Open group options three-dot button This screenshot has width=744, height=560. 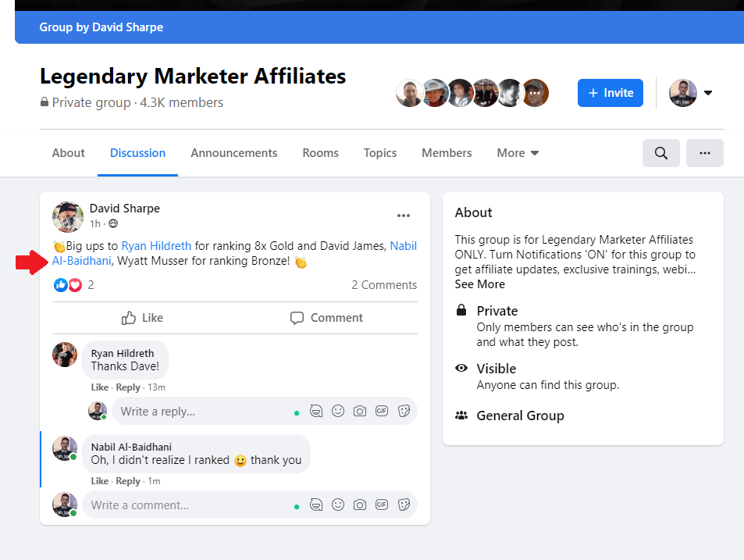tap(705, 153)
